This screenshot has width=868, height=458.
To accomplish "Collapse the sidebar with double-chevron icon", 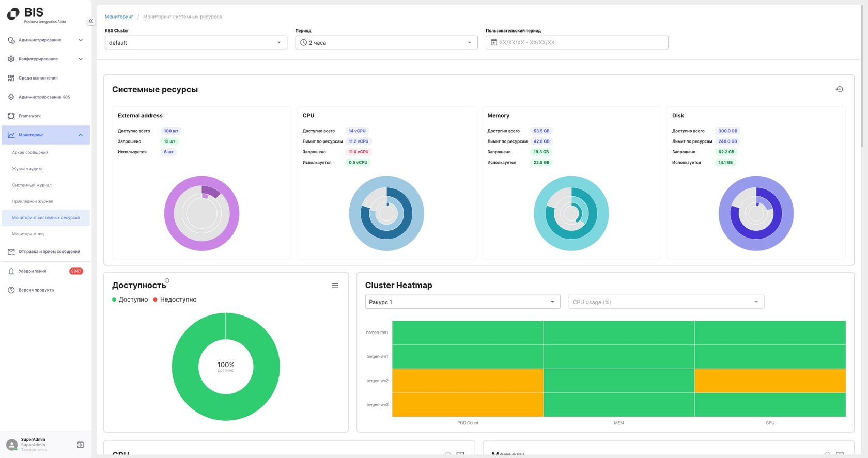I will 90,21.
